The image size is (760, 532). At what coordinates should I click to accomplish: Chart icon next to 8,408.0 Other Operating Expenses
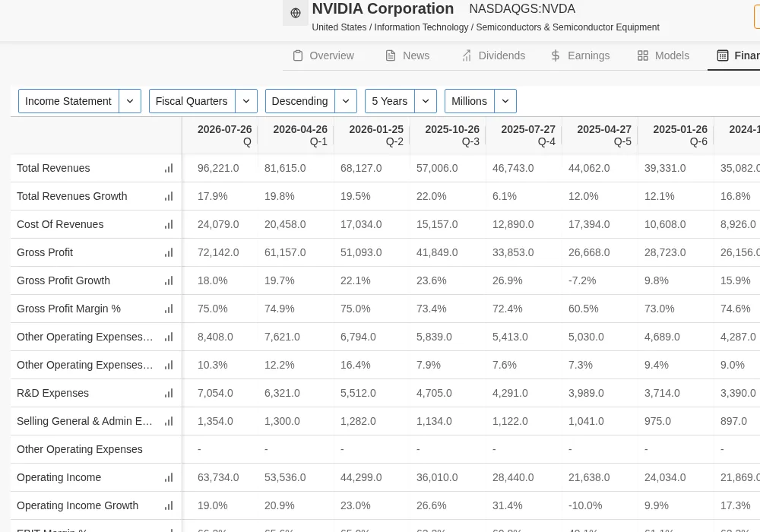click(x=169, y=337)
